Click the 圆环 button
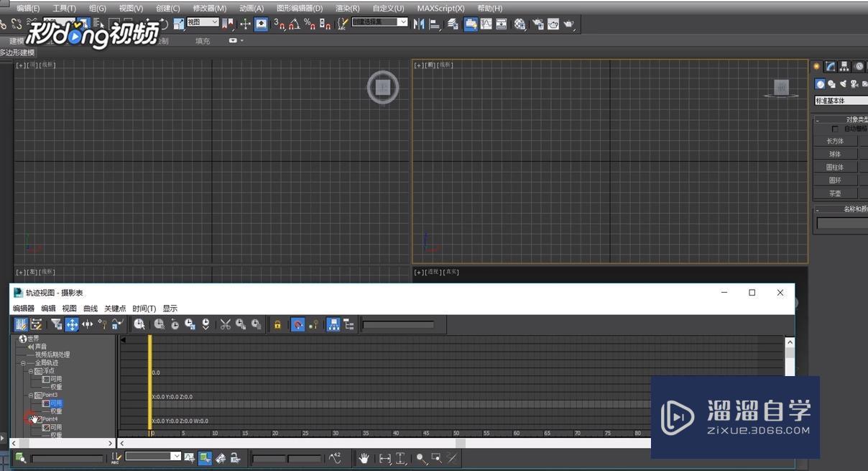This screenshot has height=471, width=868. 835,180
